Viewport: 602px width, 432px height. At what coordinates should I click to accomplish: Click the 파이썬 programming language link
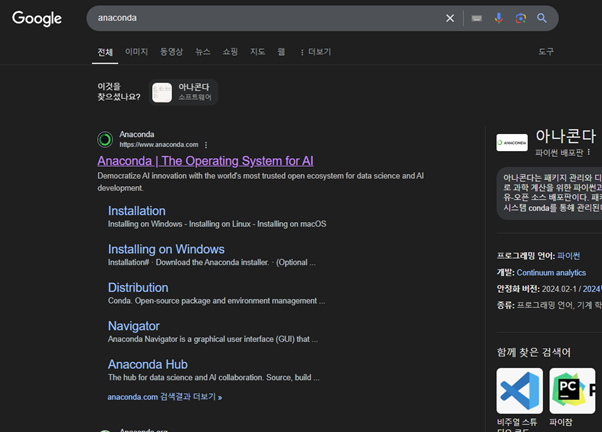pyautogui.click(x=569, y=256)
